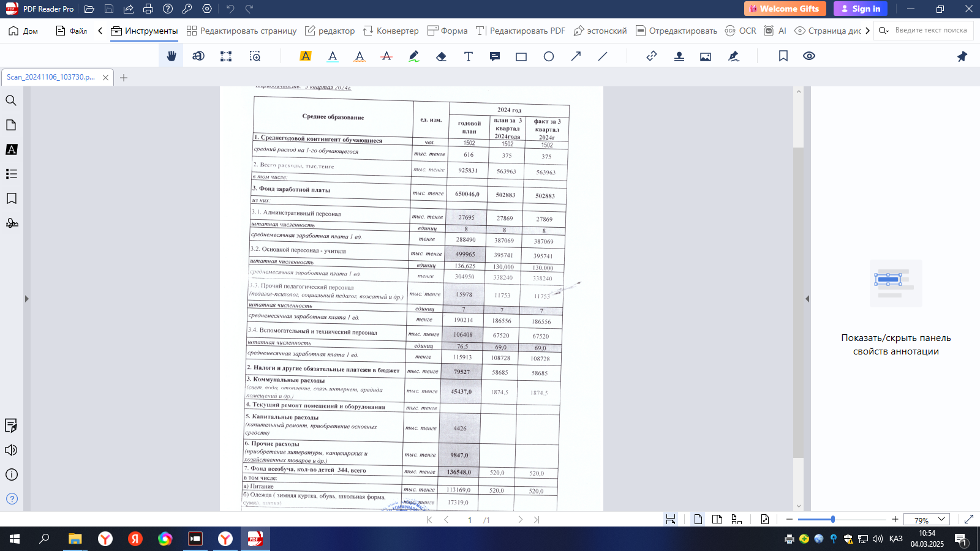Select the Rectangle shape tool

point(521,56)
